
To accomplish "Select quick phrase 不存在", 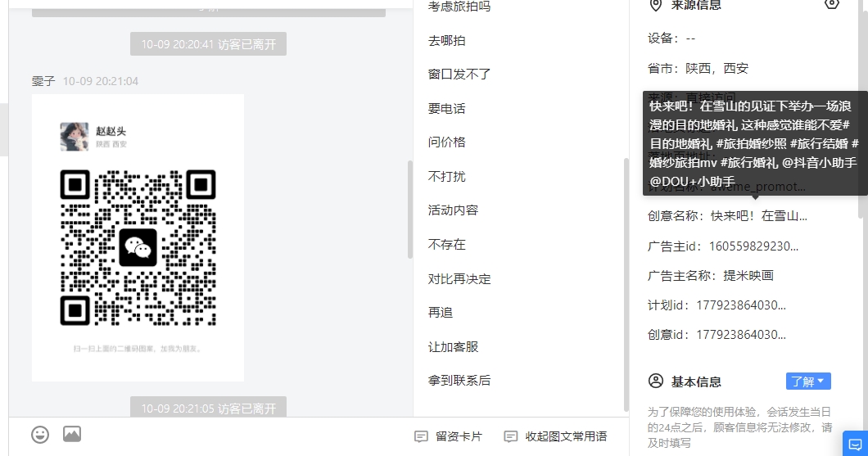I will point(447,245).
